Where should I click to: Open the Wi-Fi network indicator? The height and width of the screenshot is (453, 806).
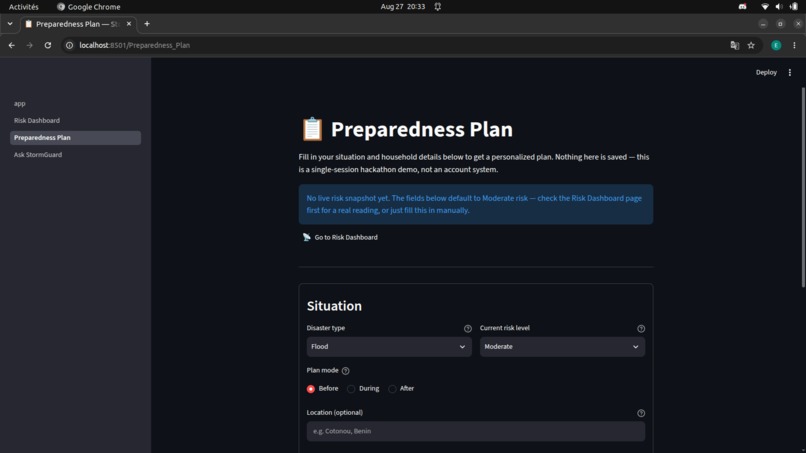pos(765,7)
